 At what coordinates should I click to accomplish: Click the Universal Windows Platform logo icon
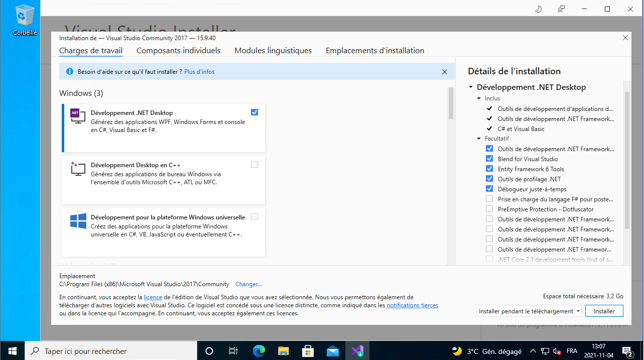pos(78,221)
